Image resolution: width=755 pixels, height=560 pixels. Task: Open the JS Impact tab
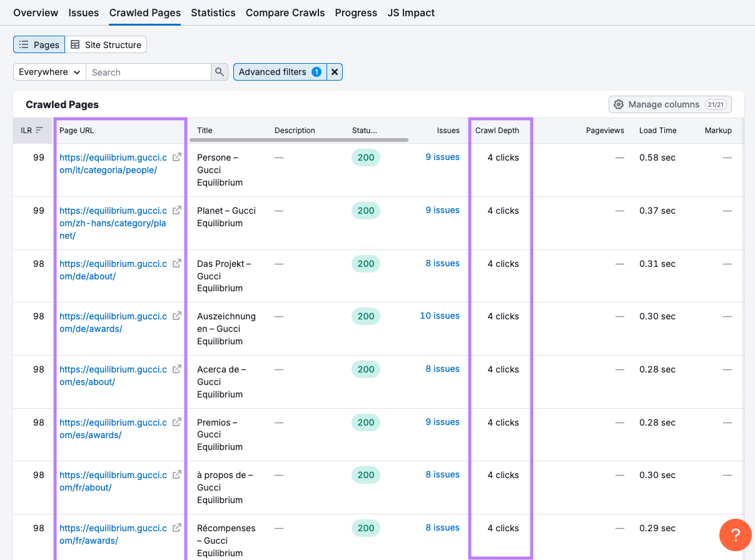coord(411,12)
